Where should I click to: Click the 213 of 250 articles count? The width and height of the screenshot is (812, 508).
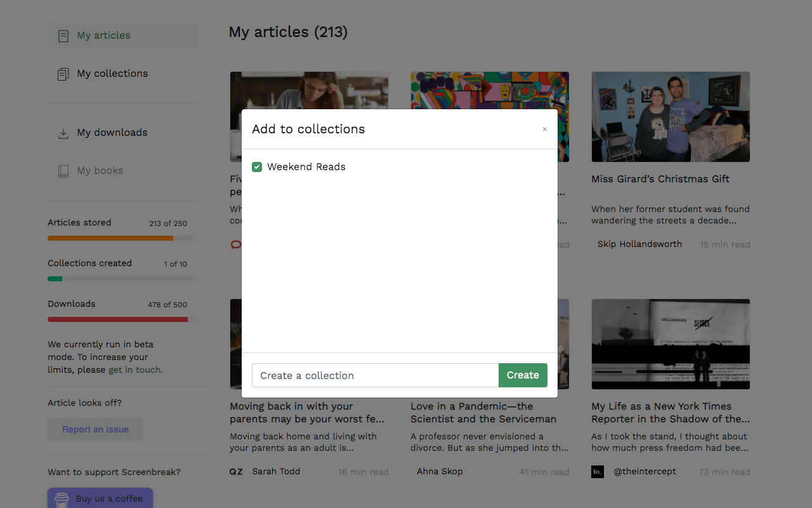[x=168, y=224]
